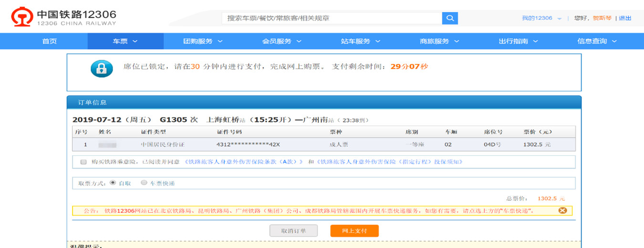Viewport: 644px width, 248px height.
Task: Open the 商旅服务 menu
Action: click(439, 41)
